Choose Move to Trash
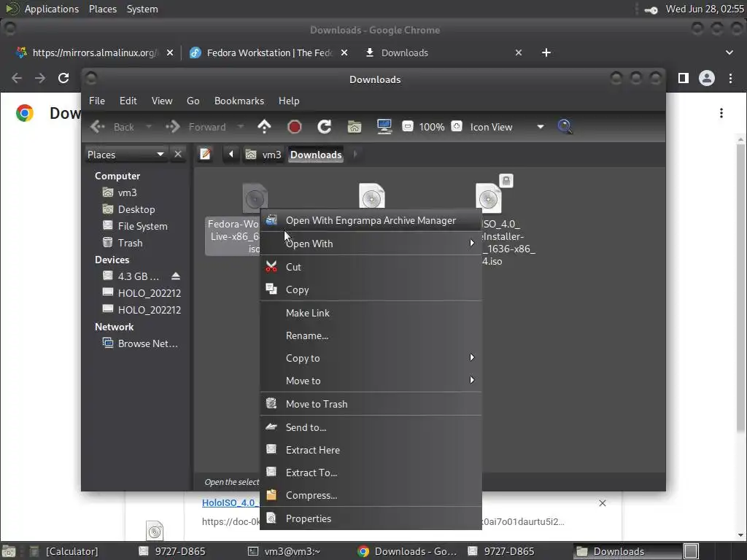The image size is (747, 560). tap(371, 404)
